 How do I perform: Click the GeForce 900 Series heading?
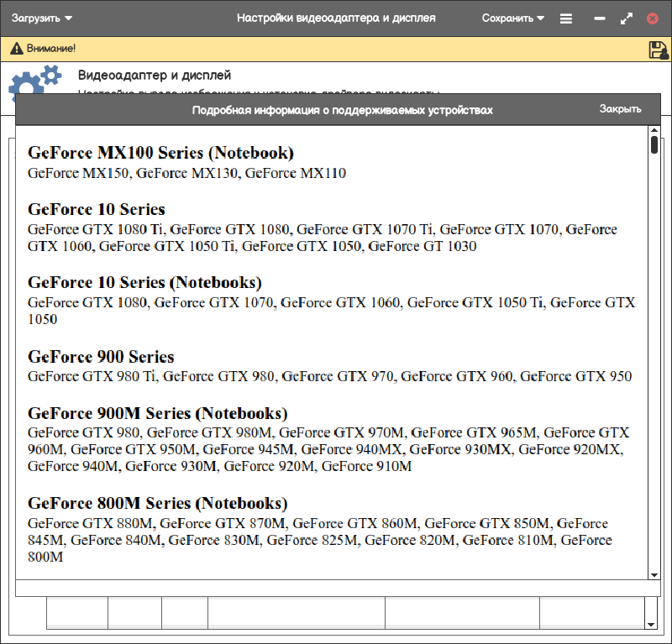(101, 357)
